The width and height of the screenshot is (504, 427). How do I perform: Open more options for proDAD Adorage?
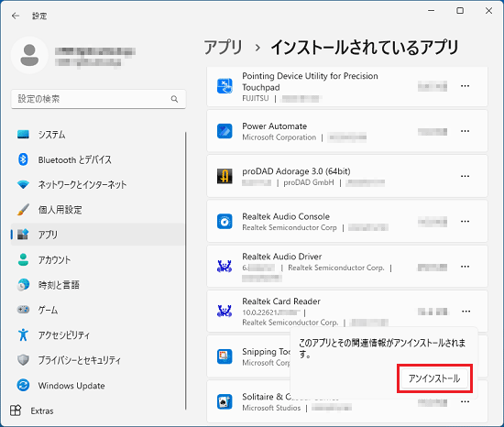click(x=465, y=176)
